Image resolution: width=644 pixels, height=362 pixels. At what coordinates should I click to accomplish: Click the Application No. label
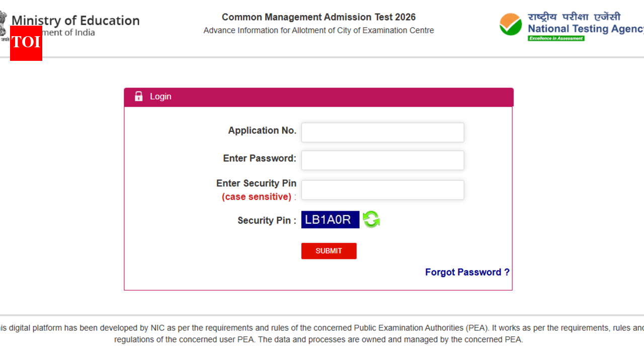tap(262, 130)
